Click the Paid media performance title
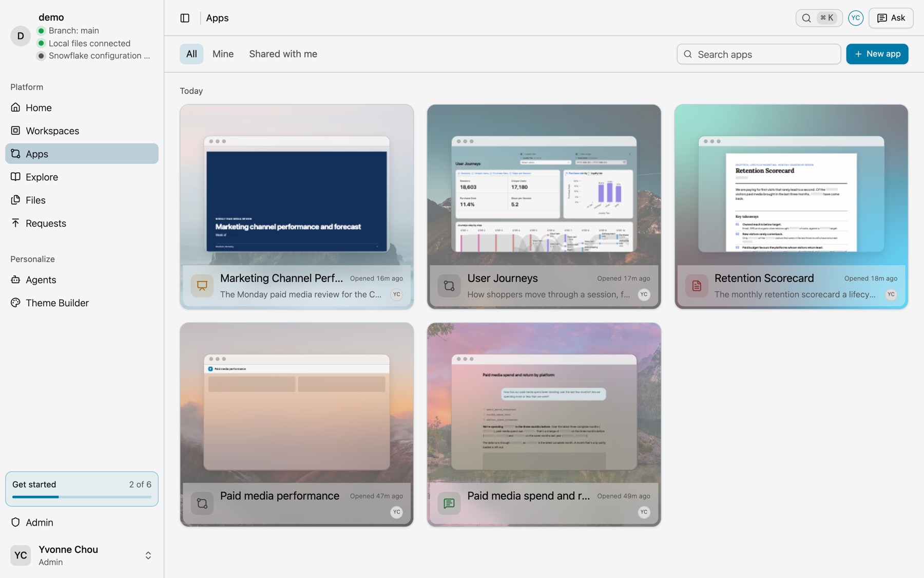924x578 pixels. pos(280,496)
